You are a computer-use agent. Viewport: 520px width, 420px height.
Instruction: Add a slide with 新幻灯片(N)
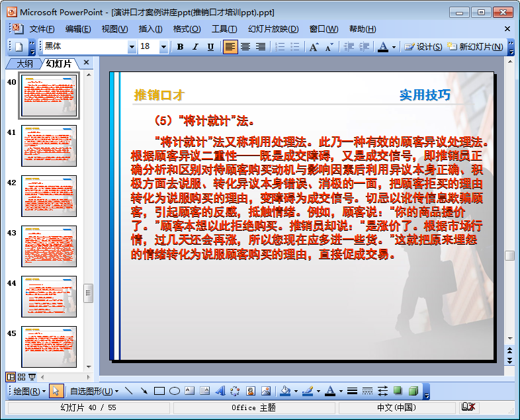(x=475, y=47)
